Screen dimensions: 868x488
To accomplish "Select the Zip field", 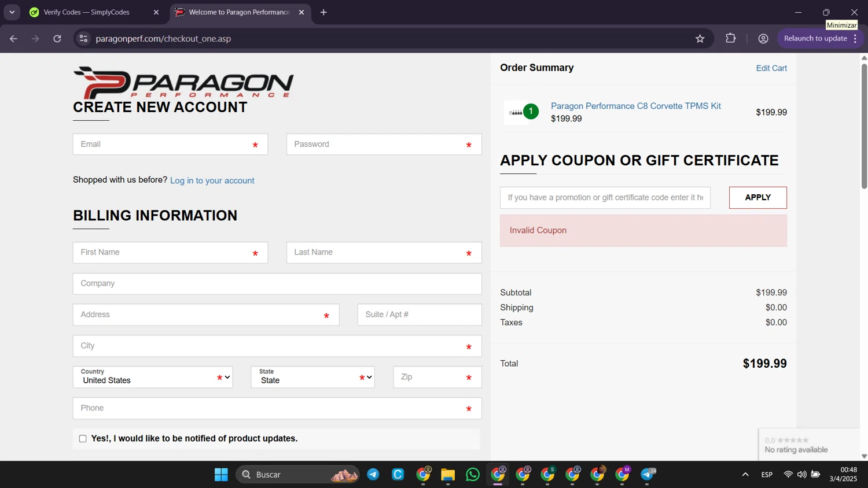I will [437, 377].
